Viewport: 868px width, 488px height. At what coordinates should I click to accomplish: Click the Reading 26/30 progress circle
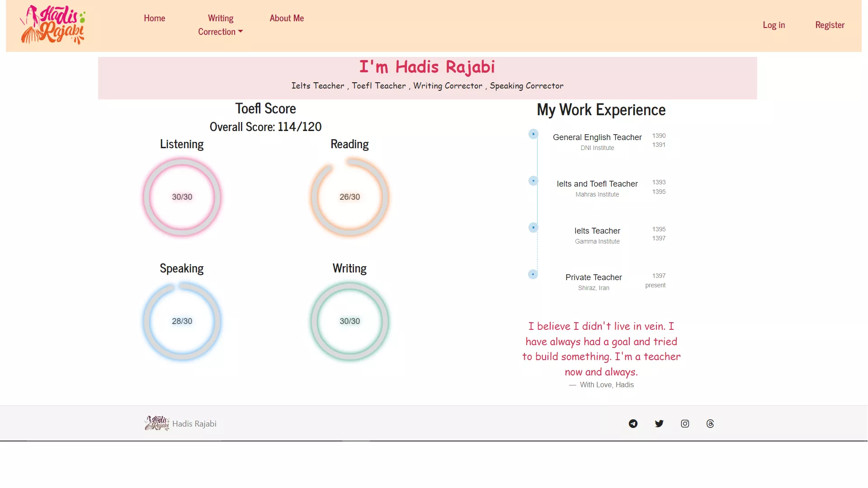click(349, 197)
